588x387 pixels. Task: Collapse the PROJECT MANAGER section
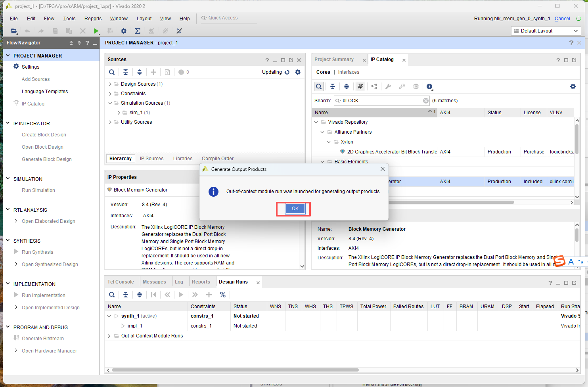tap(8, 56)
